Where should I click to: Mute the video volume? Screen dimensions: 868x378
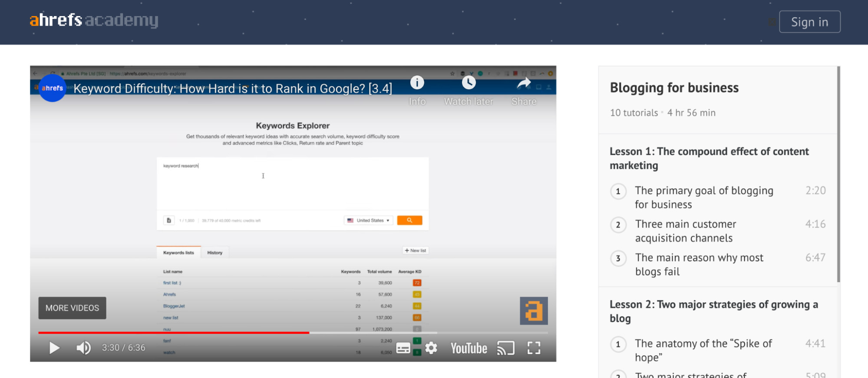(83, 348)
